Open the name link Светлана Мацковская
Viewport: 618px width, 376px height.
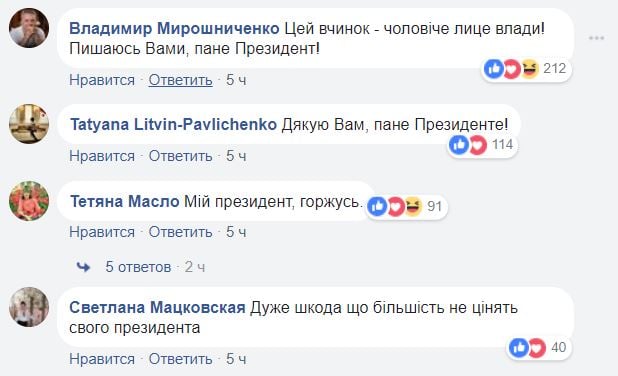[x=157, y=307]
